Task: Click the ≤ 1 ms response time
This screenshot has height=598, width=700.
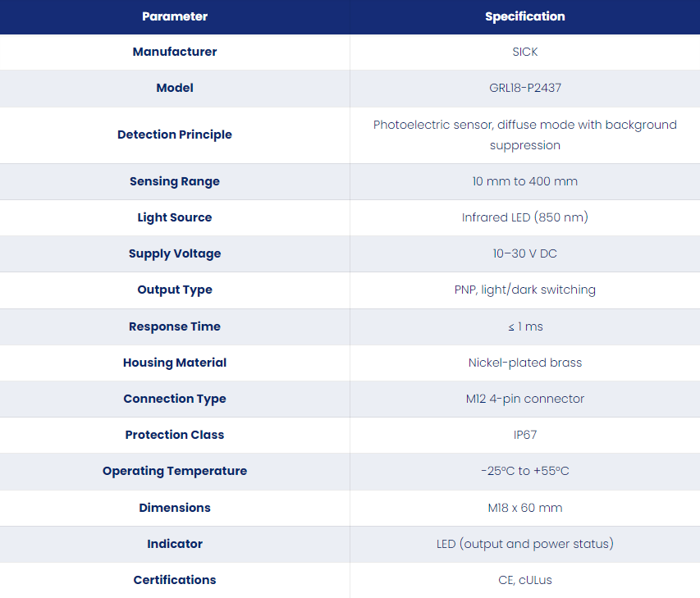Action: tap(525, 326)
